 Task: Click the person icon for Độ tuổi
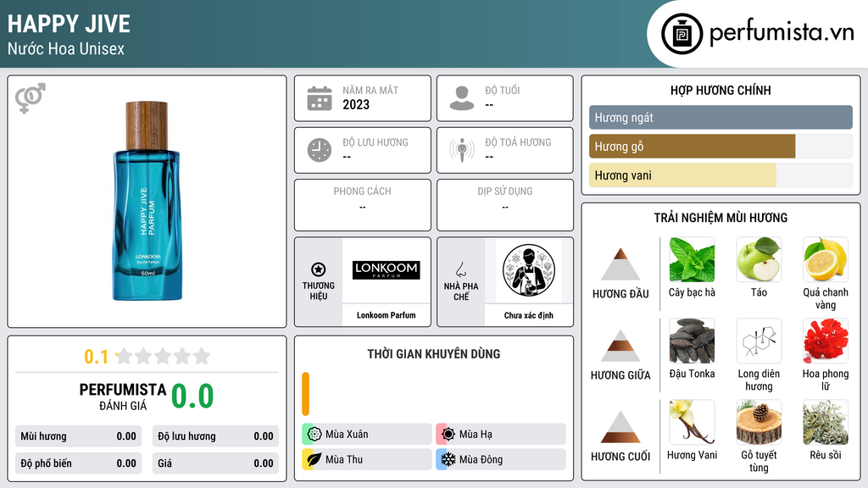(x=462, y=98)
